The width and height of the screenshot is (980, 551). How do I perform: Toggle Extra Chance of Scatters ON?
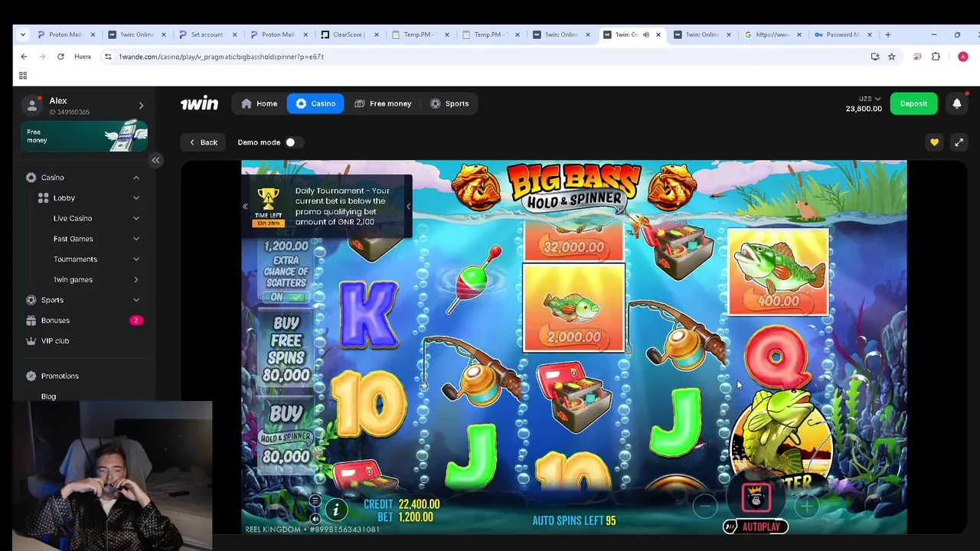click(x=286, y=297)
